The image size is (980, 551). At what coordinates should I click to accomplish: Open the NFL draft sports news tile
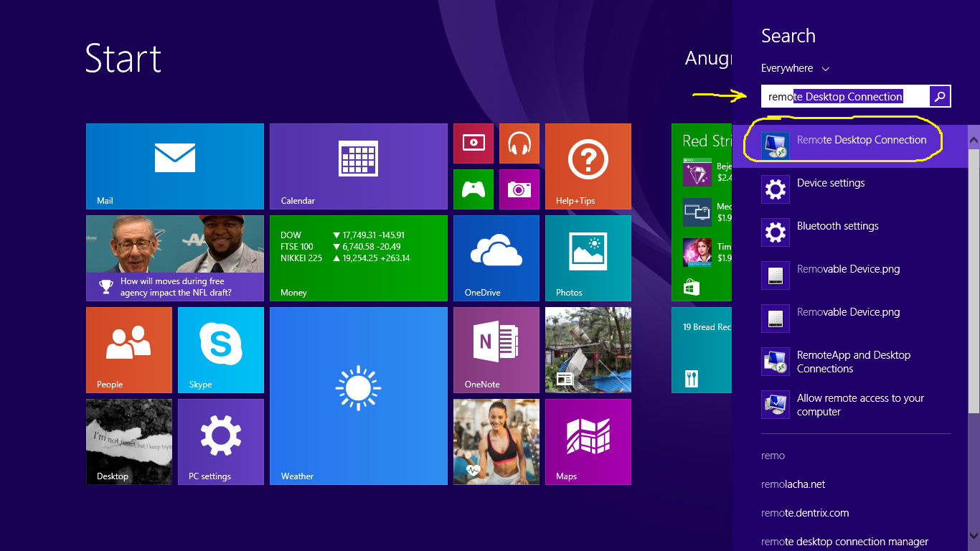[175, 258]
